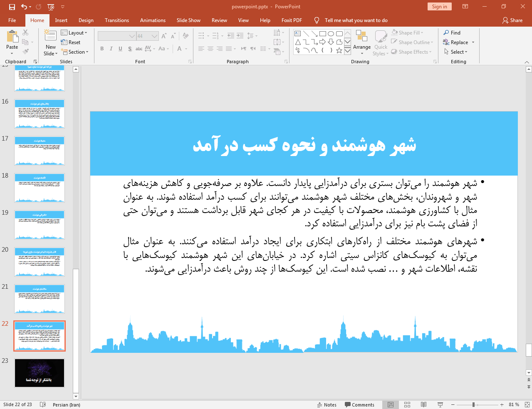
Task: Select slide 23 thumbnail
Action: [x=40, y=373]
